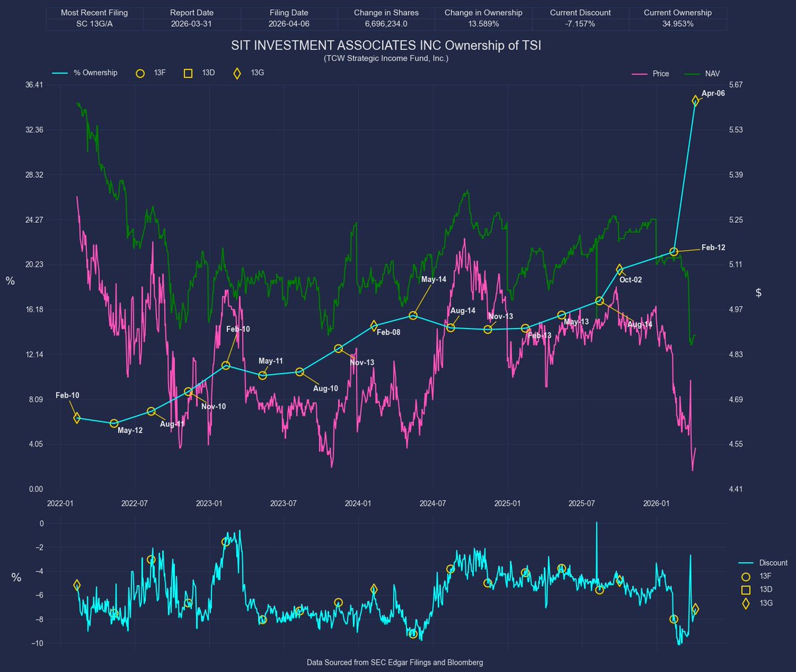Click the 'May-14' data label
Image resolution: width=796 pixels, height=672 pixels.
tap(434, 279)
